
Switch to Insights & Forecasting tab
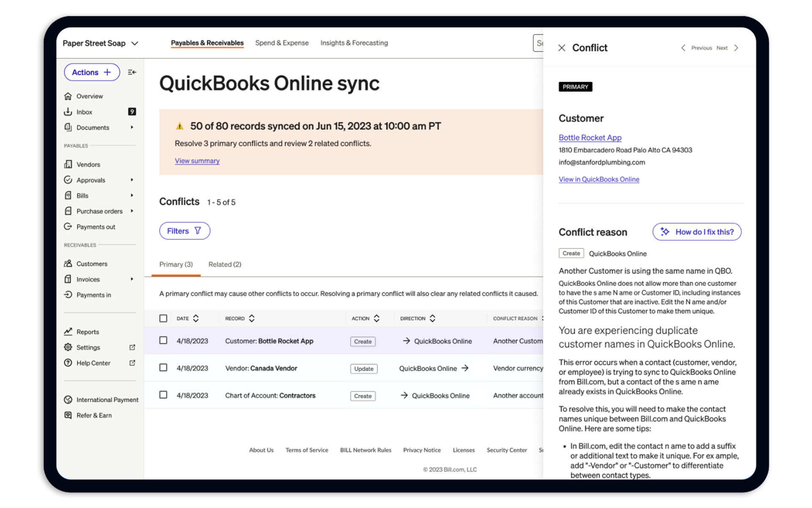(354, 43)
